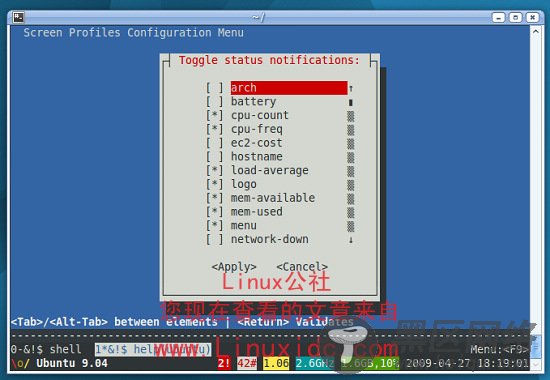This screenshot has height=380, width=550.
Task: Select the network-down list entry
Action: click(269, 239)
